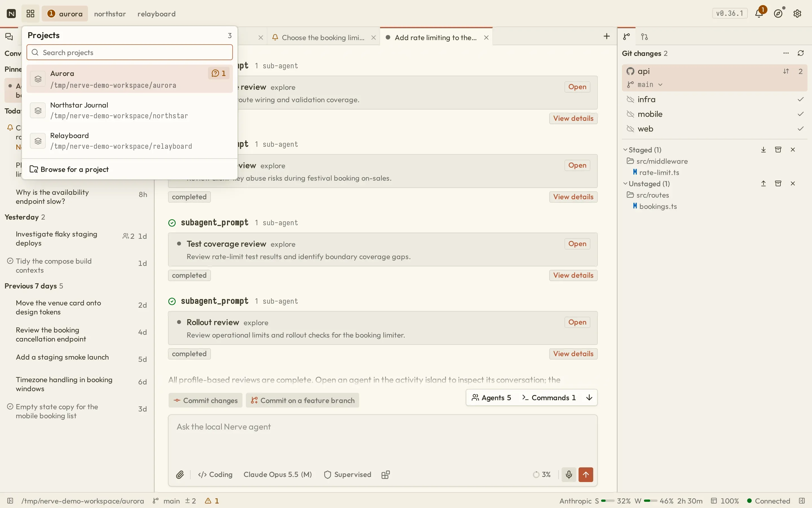Toggle visibility of the mobile repository
The width and height of the screenshot is (812, 508).
[x=630, y=114]
